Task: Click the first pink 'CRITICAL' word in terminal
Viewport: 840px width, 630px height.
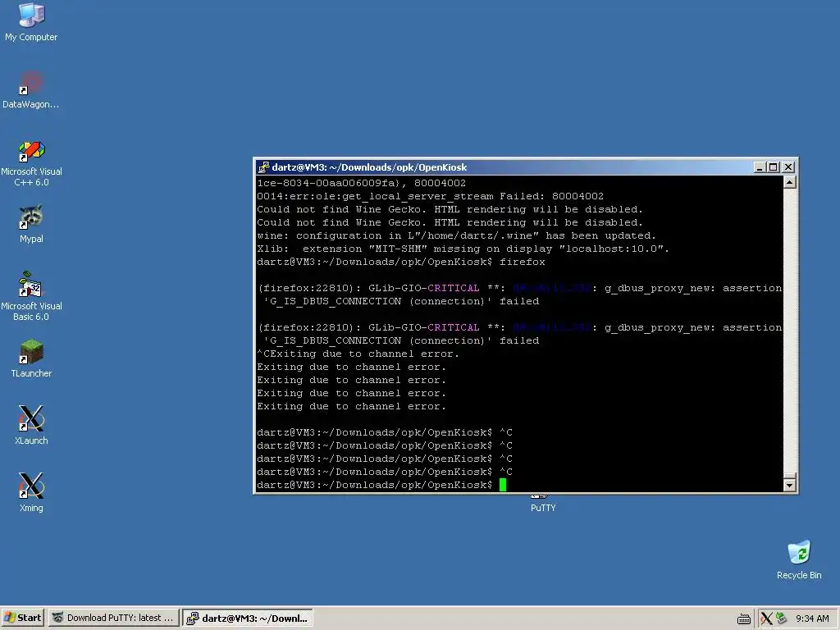Action: (x=453, y=288)
